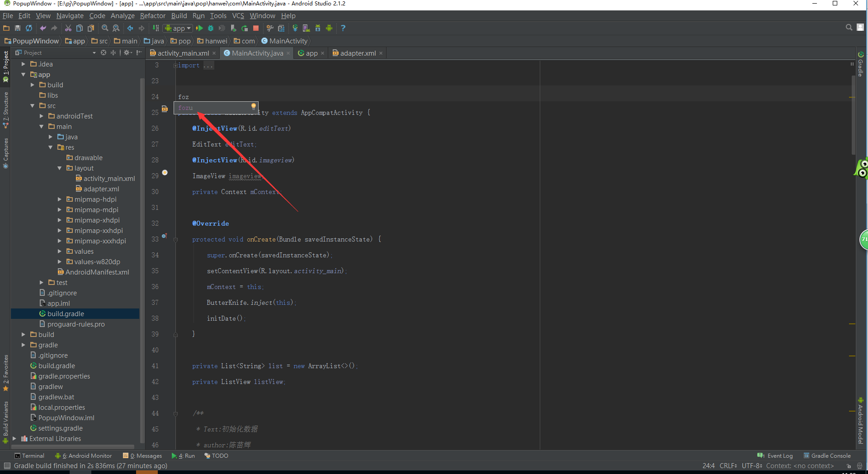
Task: Click the Synchronize refresh icon
Action: pyautogui.click(x=29, y=28)
